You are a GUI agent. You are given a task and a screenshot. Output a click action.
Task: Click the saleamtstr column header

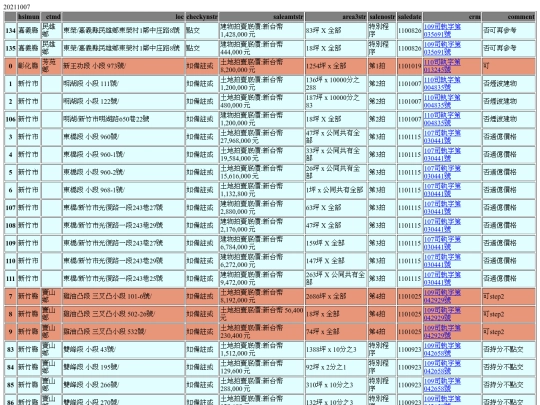click(x=262, y=17)
